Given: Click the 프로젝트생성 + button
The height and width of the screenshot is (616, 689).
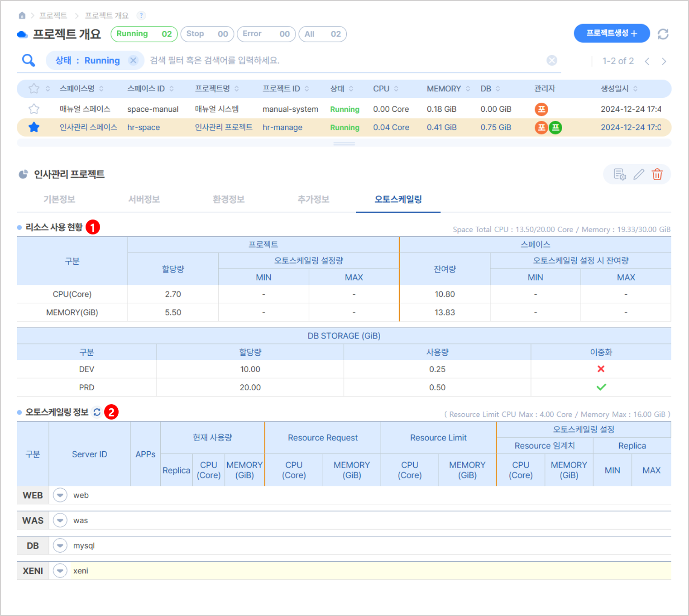Looking at the screenshot, I should (612, 33).
